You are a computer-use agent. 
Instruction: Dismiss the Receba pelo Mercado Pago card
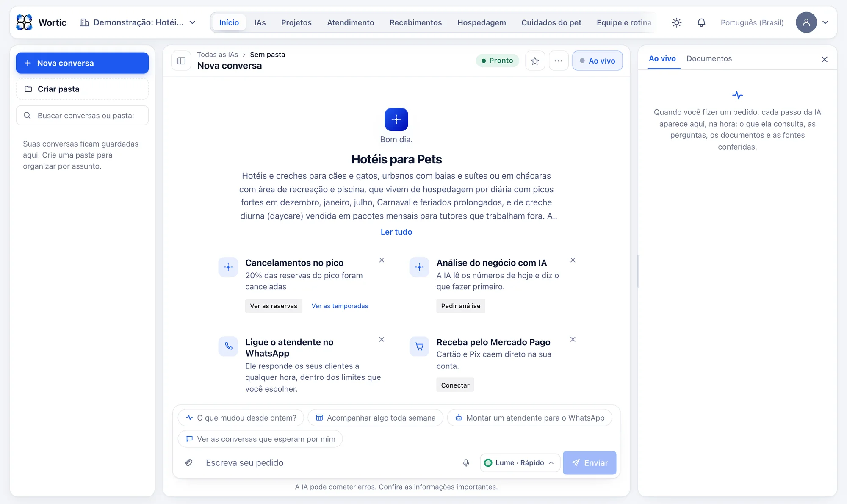573,339
